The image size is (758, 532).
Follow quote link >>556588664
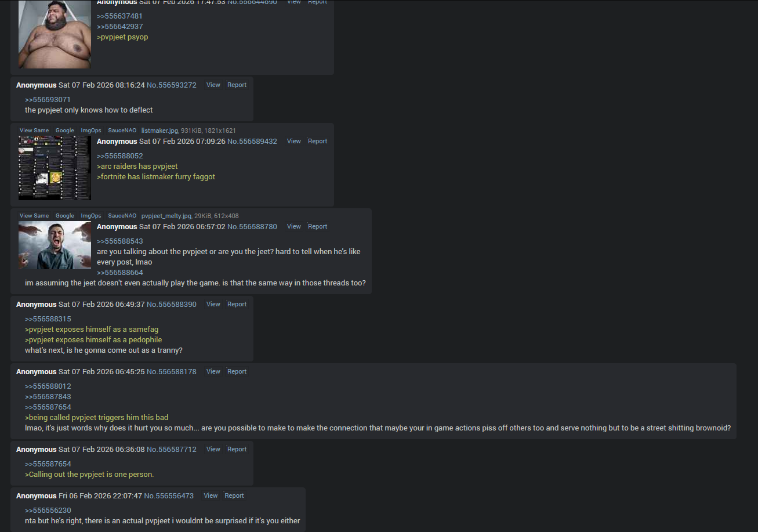[x=119, y=273]
